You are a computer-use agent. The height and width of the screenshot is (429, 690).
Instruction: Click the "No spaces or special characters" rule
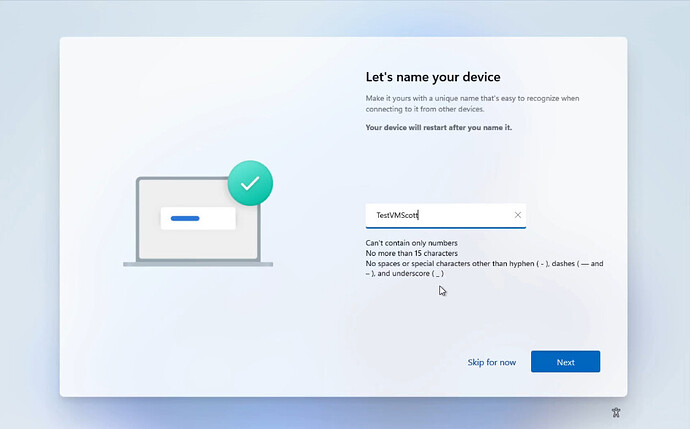470,264
